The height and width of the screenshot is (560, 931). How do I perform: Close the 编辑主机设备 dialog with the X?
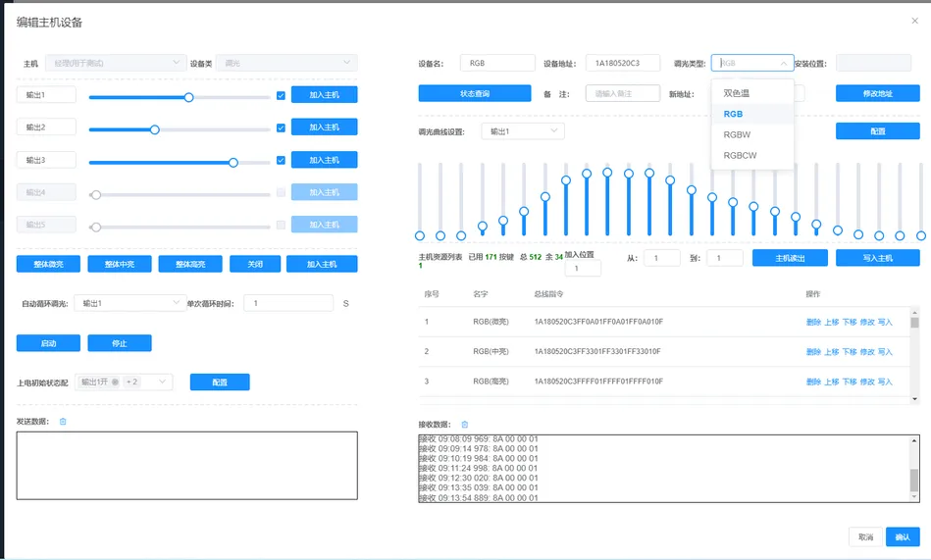tap(915, 21)
